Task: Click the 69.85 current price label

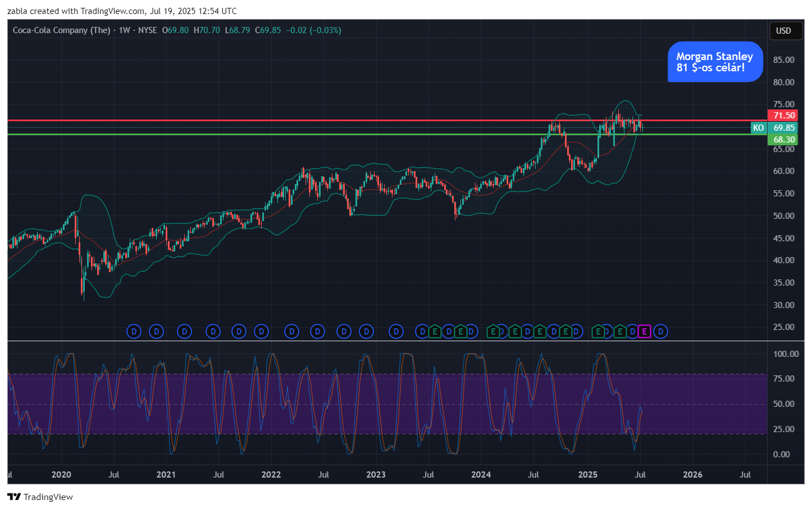Action: [783, 128]
